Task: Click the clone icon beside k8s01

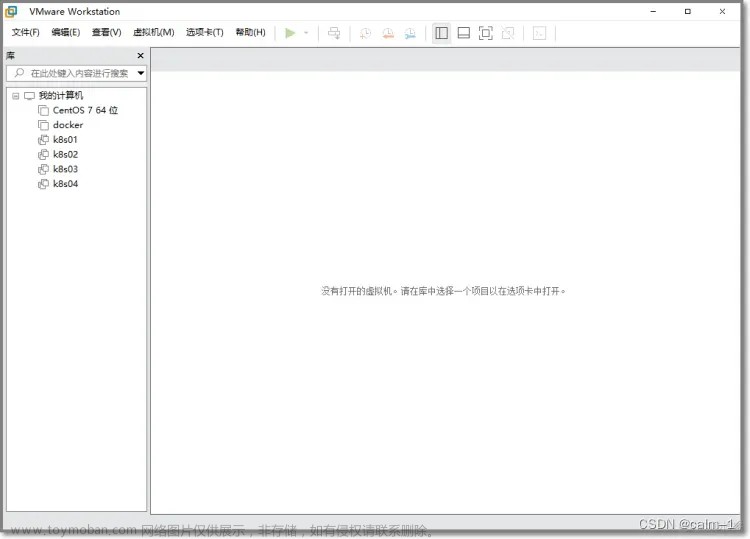Action: click(43, 140)
